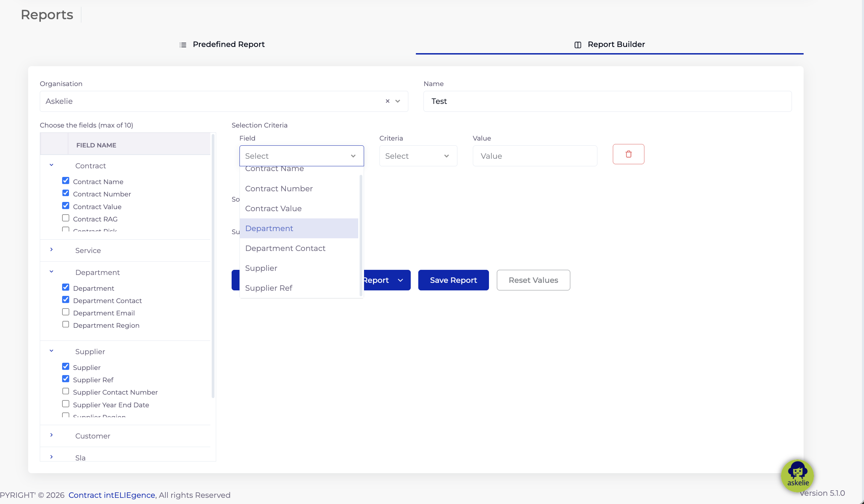This screenshot has height=504, width=864.
Task: Click the Reports page heading
Action: (47, 15)
